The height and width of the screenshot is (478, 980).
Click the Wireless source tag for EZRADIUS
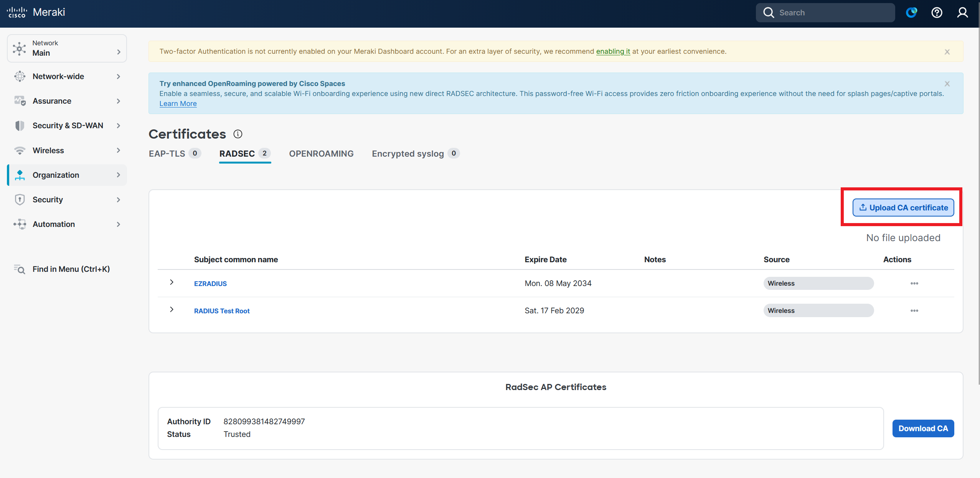click(x=818, y=283)
